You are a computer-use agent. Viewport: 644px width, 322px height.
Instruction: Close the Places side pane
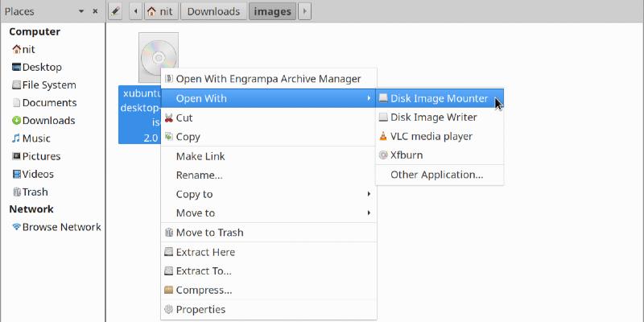(95, 11)
